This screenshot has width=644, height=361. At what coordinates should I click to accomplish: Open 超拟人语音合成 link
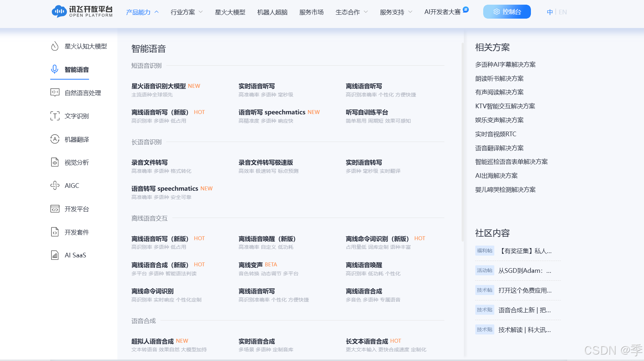pyautogui.click(x=153, y=341)
